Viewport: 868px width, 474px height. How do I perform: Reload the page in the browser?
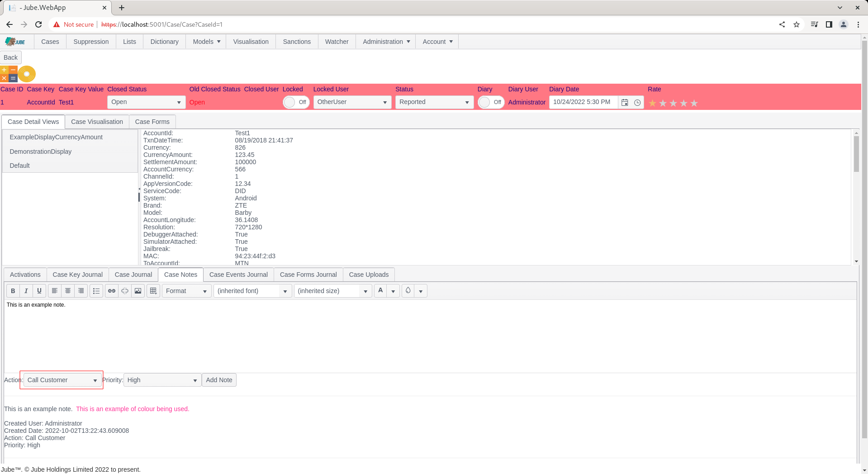pos(38,24)
